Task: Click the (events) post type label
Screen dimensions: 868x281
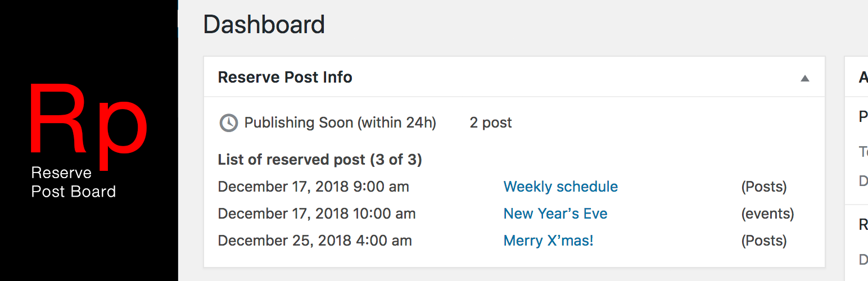Action: tap(767, 214)
